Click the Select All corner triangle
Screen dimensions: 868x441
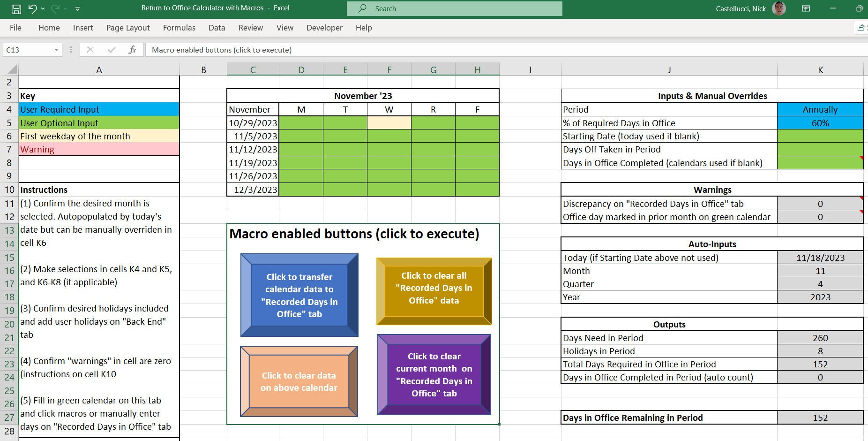12,70
